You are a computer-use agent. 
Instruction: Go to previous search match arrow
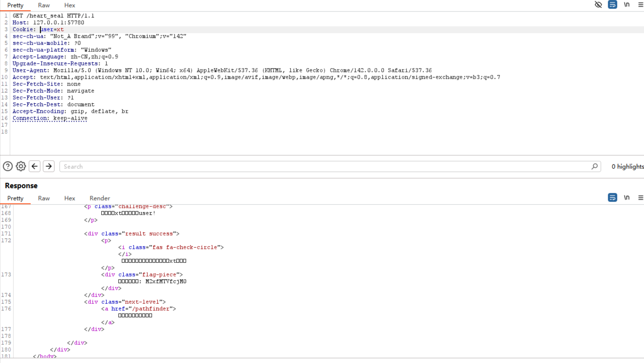click(x=35, y=166)
